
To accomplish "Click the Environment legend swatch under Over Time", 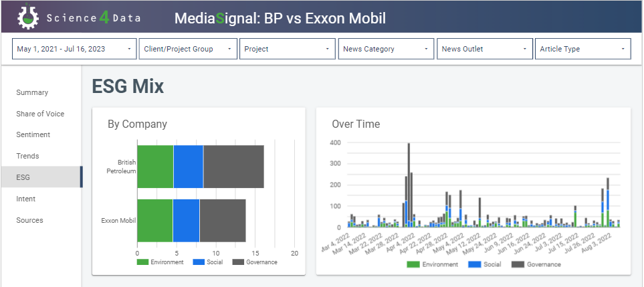I will point(413,264).
